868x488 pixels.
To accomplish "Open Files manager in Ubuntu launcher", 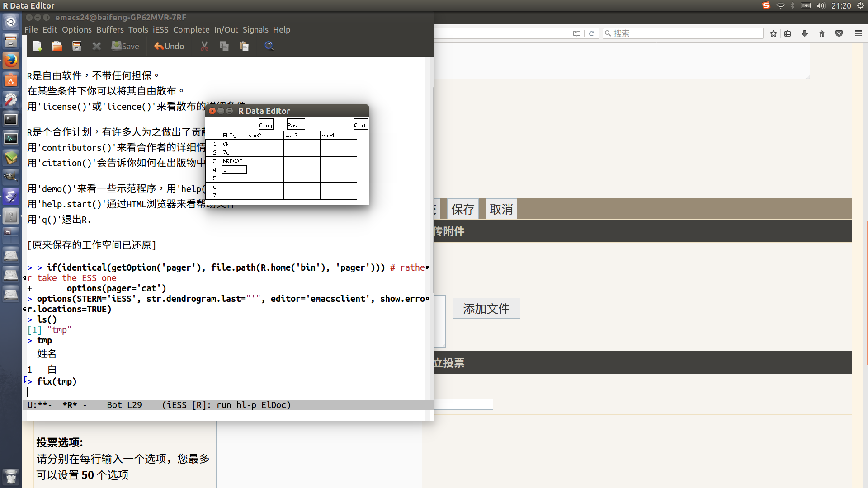I will pyautogui.click(x=11, y=41).
